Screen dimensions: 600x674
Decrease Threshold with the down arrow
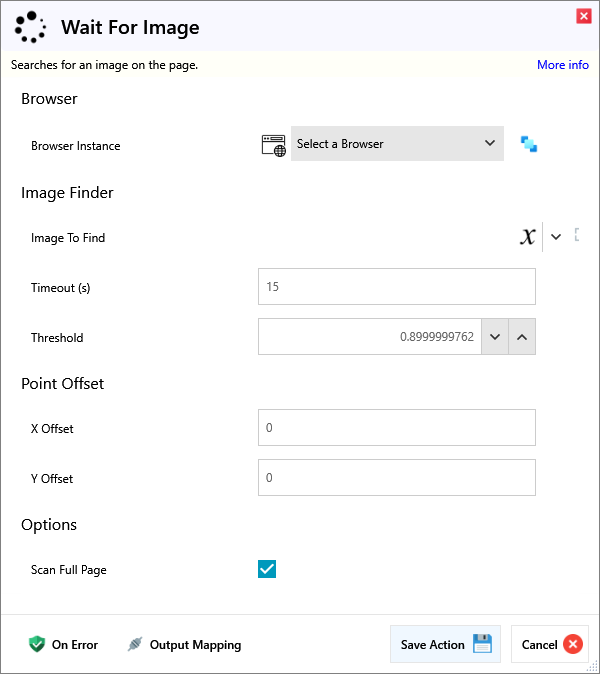point(495,337)
